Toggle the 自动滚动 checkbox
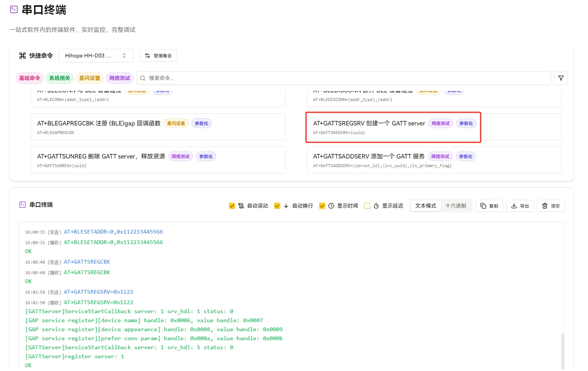The height and width of the screenshot is (371, 588). tap(232, 206)
